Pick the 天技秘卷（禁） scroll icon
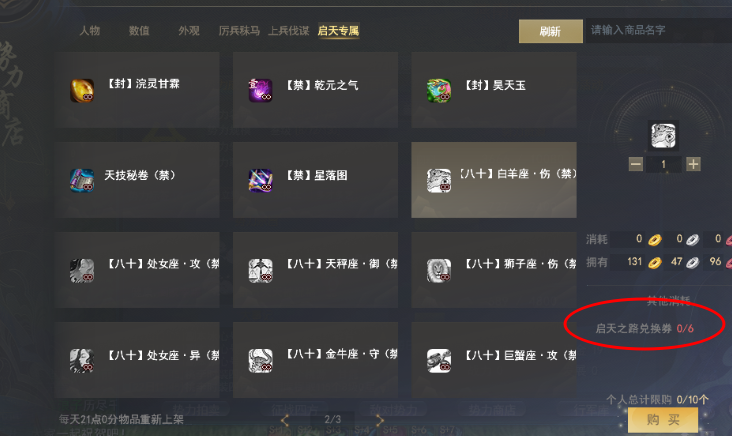This screenshot has width=732, height=436. point(82,180)
